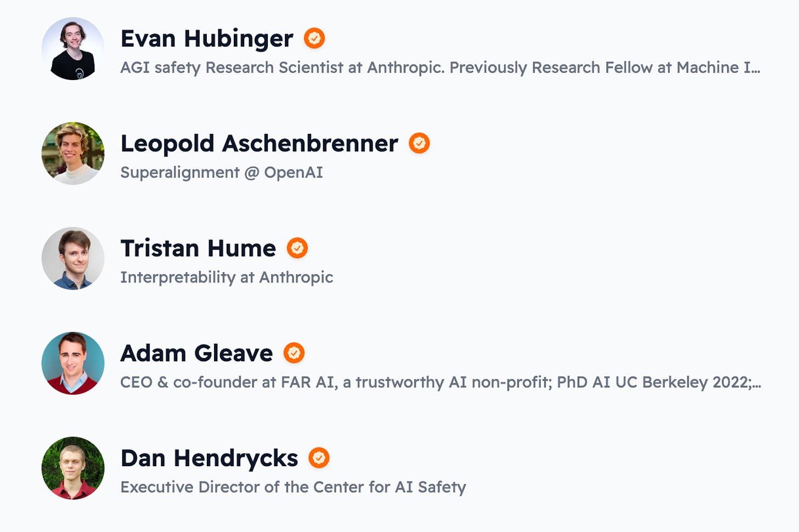Click the verified badge beside Adam Gleave

(294, 353)
